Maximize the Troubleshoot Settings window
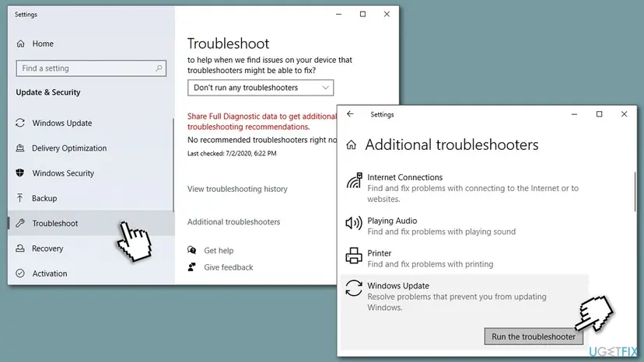This screenshot has height=362, width=644. (x=362, y=14)
